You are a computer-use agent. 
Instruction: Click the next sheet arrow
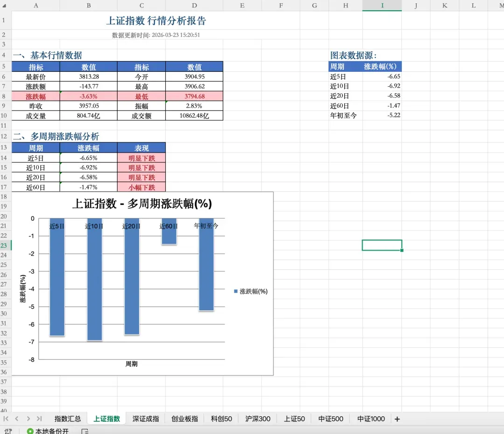(28, 419)
